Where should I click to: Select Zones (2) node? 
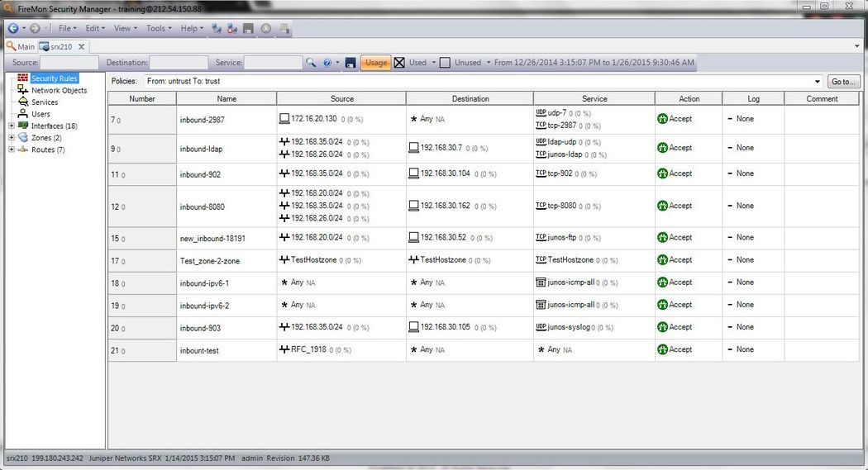(46, 138)
